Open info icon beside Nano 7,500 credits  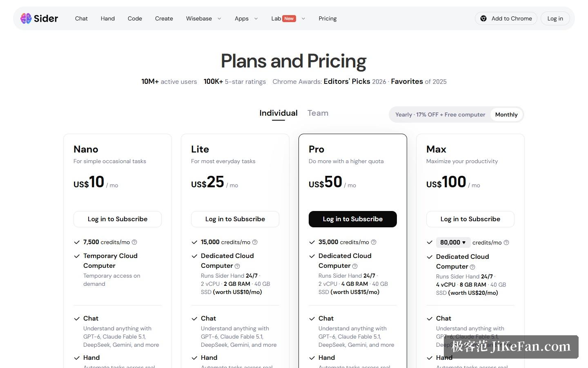point(134,242)
